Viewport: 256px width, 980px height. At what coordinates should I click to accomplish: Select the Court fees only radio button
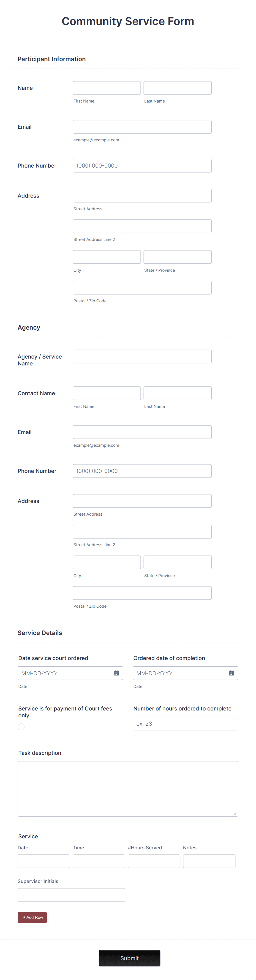point(21,727)
